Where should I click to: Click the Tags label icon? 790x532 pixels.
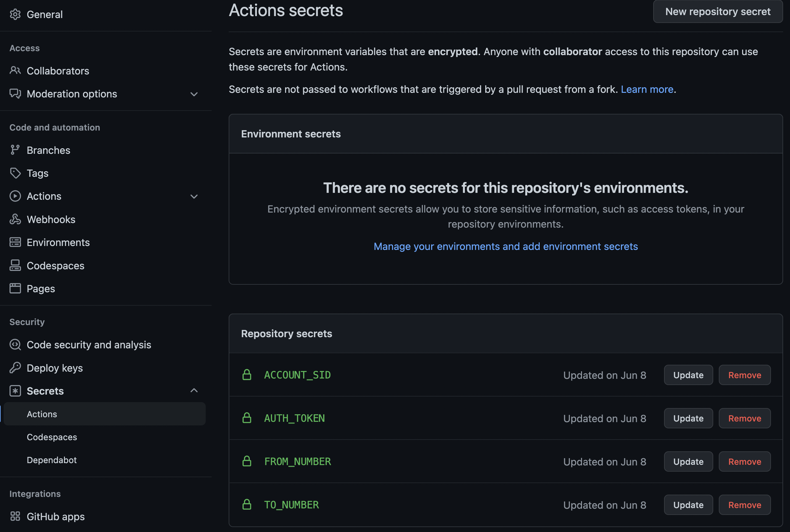tap(15, 173)
